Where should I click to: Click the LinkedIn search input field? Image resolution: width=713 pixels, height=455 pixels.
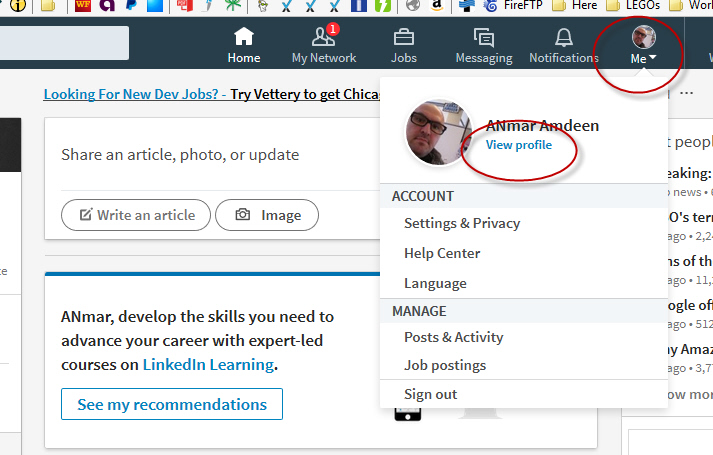coord(64,43)
